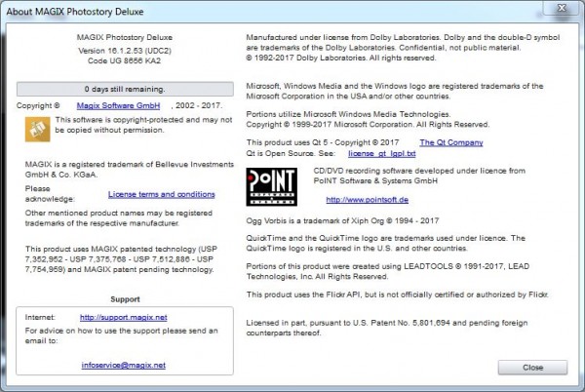Click 'Portions utilize Microsoft Windows Media Technologies' line
585x392 pixels.
(348, 114)
